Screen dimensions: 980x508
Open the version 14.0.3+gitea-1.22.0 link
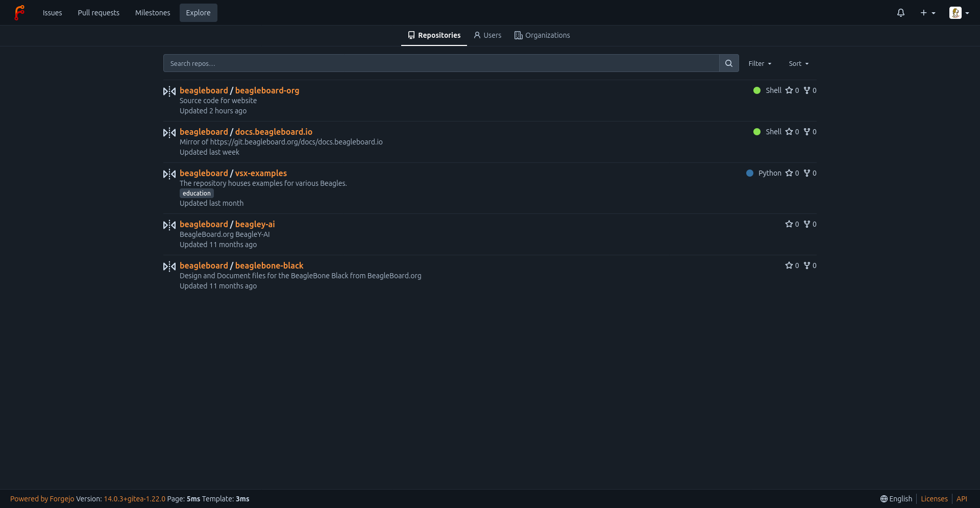(135, 499)
